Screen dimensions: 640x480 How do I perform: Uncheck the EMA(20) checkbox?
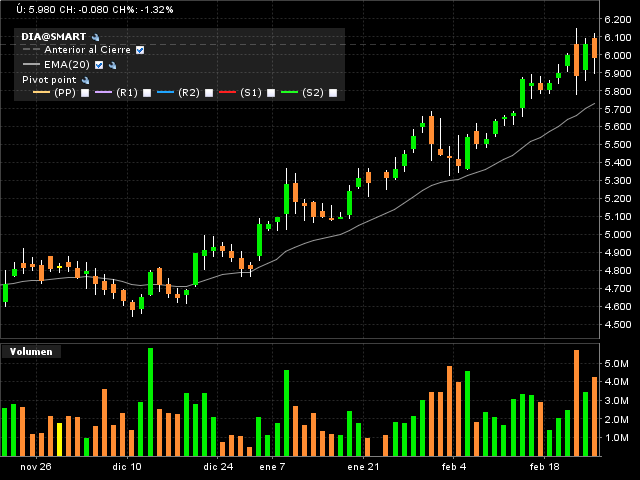pos(99,65)
